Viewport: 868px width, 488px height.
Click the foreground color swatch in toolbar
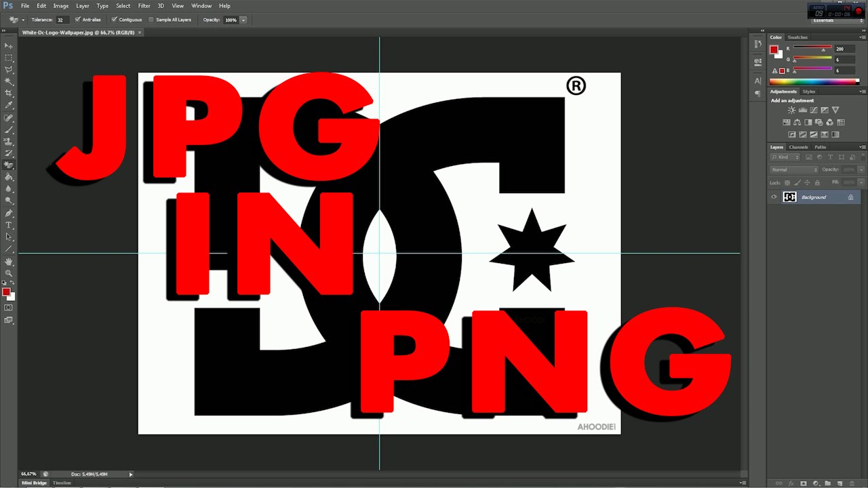click(6, 292)
